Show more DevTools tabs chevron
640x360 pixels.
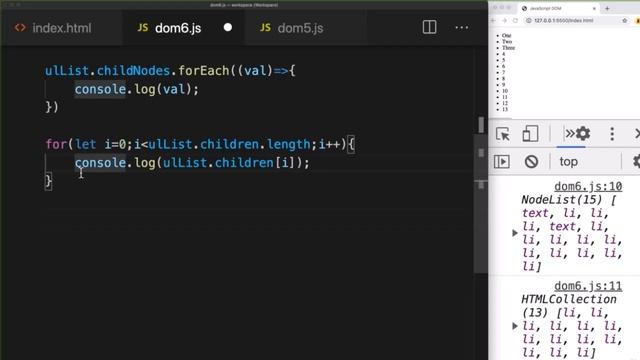pos(569,133)
